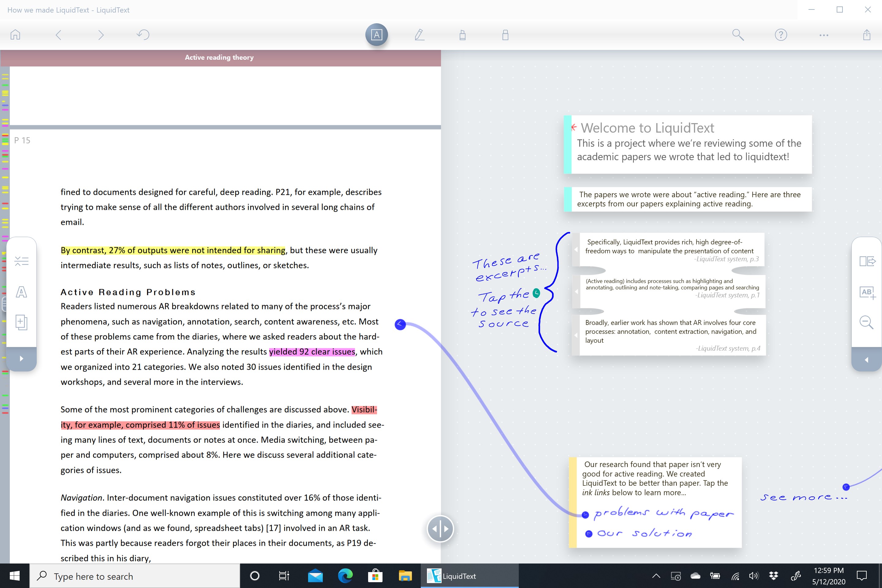Image resolution: width=882 pixels, height=588 pixels.
Task: Click the add text comment AB+ icon
Action: pos(867,292)
